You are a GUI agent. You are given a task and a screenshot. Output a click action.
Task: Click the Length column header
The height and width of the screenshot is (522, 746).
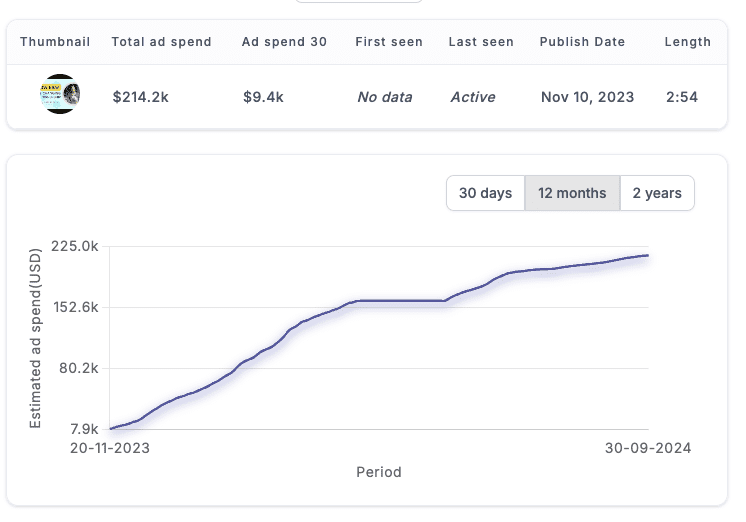(687, 42)
